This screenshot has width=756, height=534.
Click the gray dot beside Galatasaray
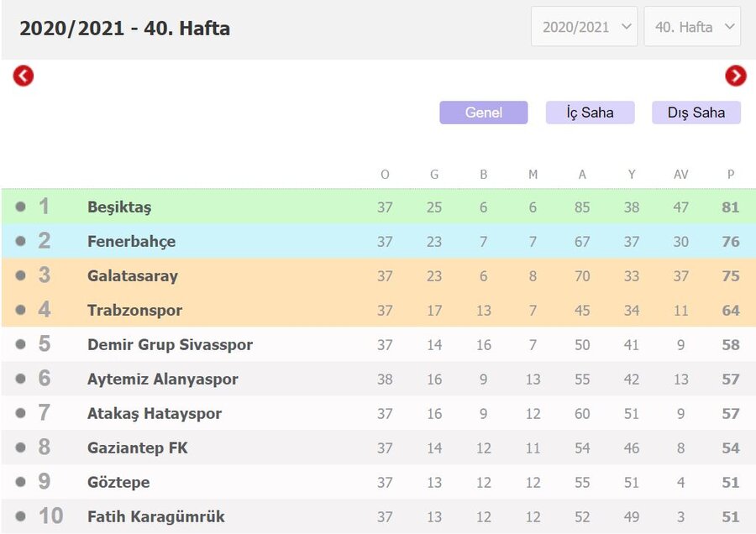[x=20, y=275]
